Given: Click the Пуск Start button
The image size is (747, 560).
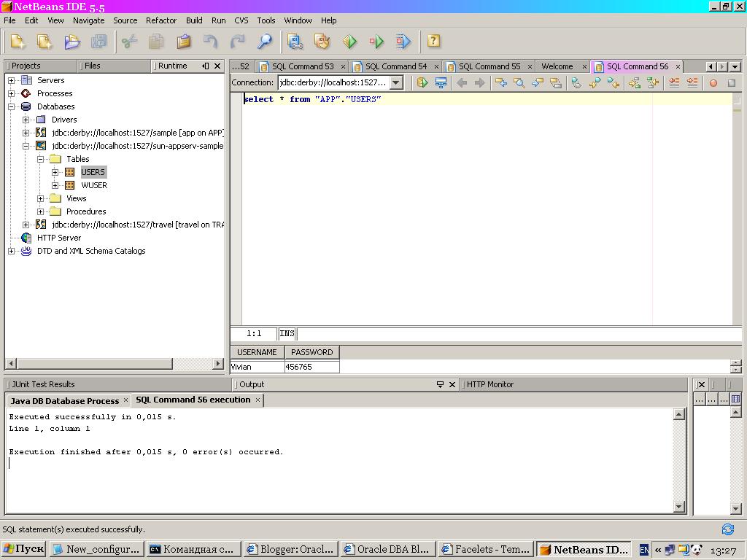Looking at the screenshot, I should [23, 549].
